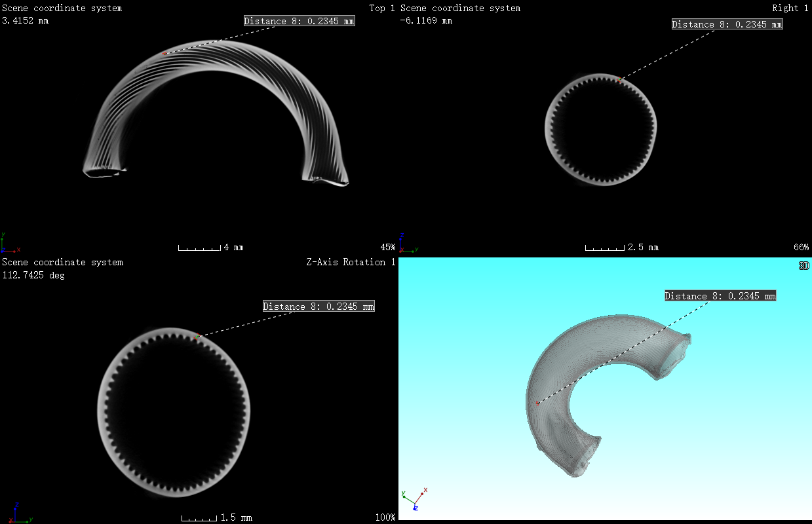Click the 4 mm scale bar
Screen dimensions: 812x524
coord(200,248)
